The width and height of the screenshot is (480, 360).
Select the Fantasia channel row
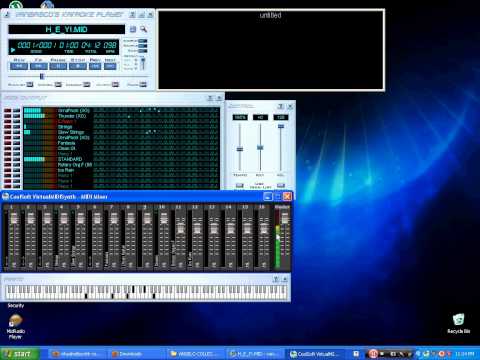122,143
